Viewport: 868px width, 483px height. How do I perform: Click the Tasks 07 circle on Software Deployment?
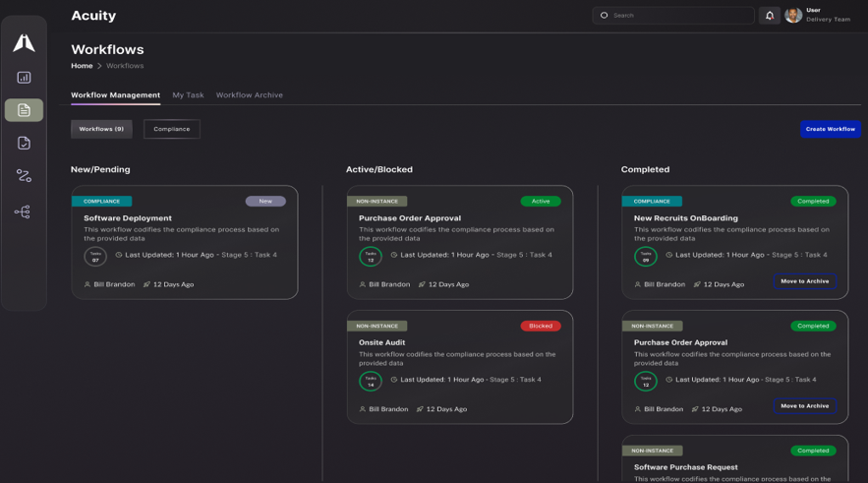pyautogui.click(x=95, y=257)
